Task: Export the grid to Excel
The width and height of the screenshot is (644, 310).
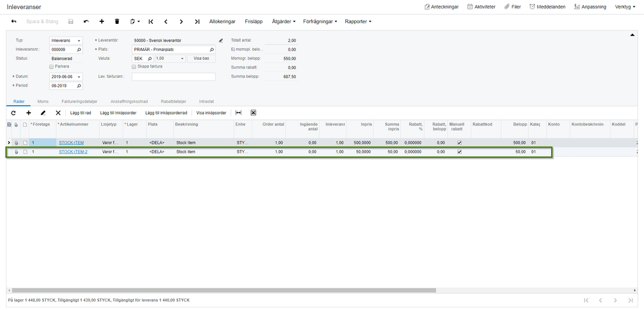Action: pos(254,112)
